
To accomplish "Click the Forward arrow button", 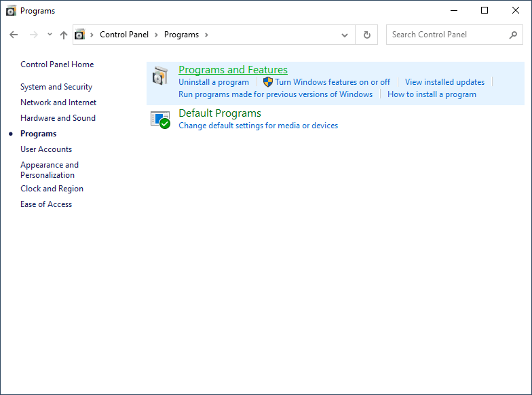I will (34, 35).
